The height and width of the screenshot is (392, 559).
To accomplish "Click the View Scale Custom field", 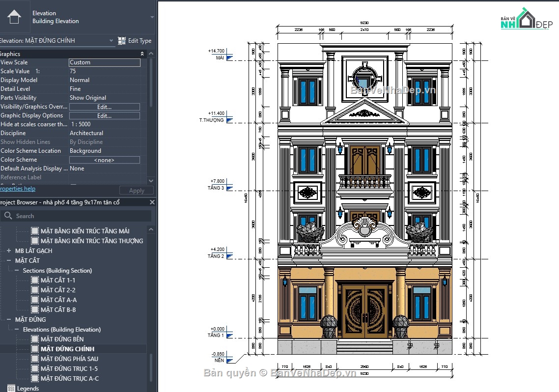I will [105, 62].
